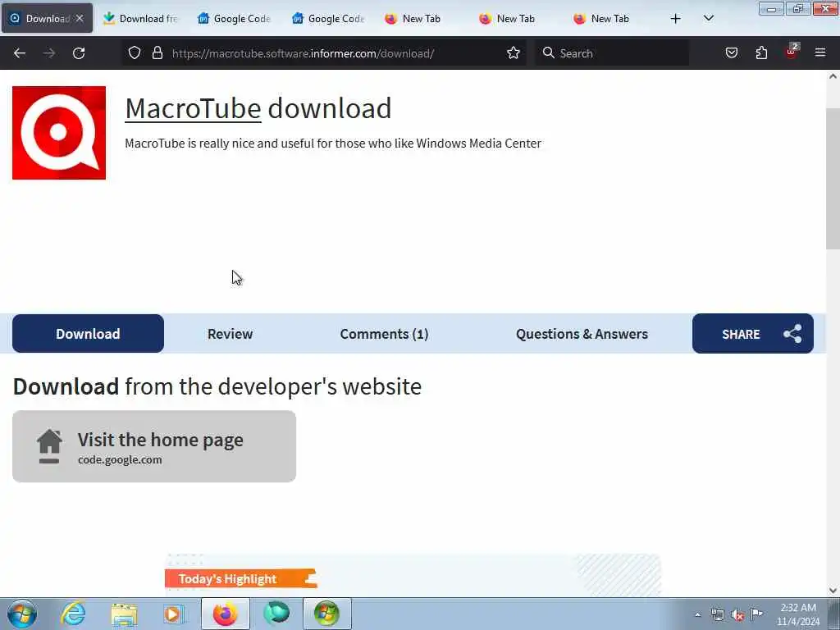This screenshot has width=840, height=630.
Task: Click the MacroTube red logo image
Action: click(59, 133)
